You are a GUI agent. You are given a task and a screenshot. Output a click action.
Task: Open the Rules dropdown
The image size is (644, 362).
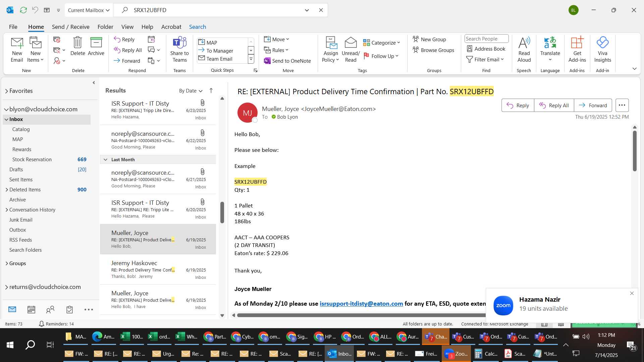(276, 50)
